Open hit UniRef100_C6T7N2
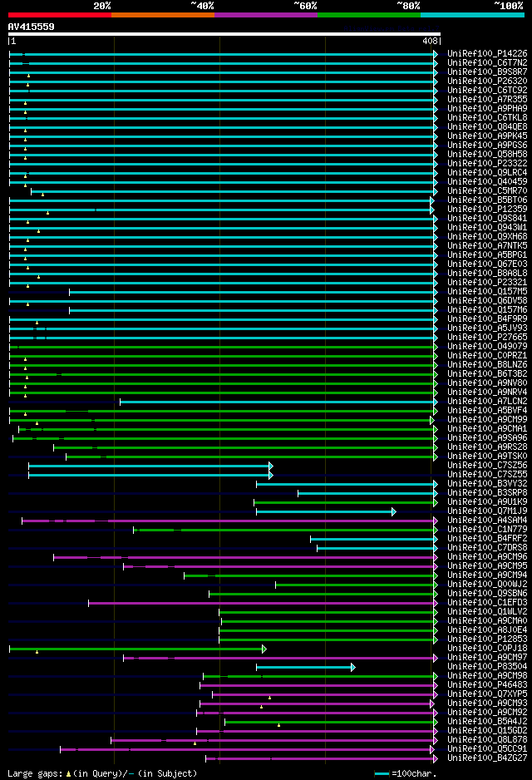The image size is (532, 780). point(487,62)
